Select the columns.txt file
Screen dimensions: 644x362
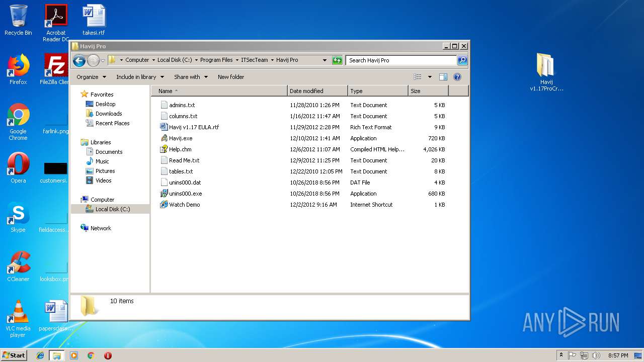click(x=183, y=116)
